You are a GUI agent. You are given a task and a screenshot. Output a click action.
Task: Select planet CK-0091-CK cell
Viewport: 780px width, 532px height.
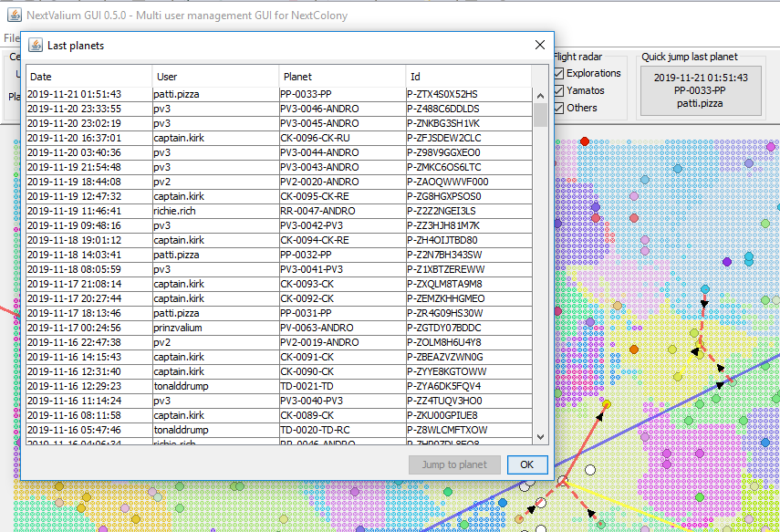342,357
